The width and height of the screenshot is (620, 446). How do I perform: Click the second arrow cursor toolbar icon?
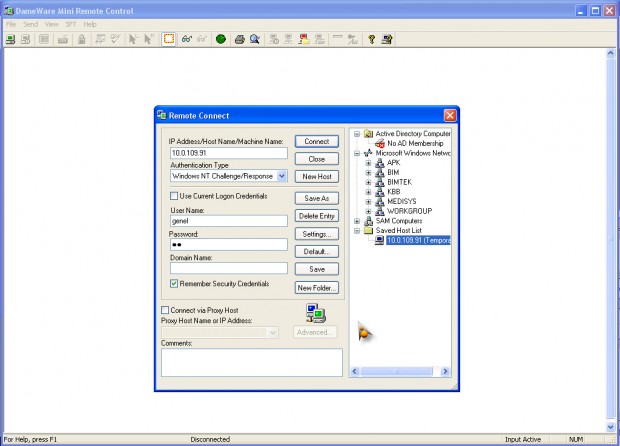tap(148, 39)
